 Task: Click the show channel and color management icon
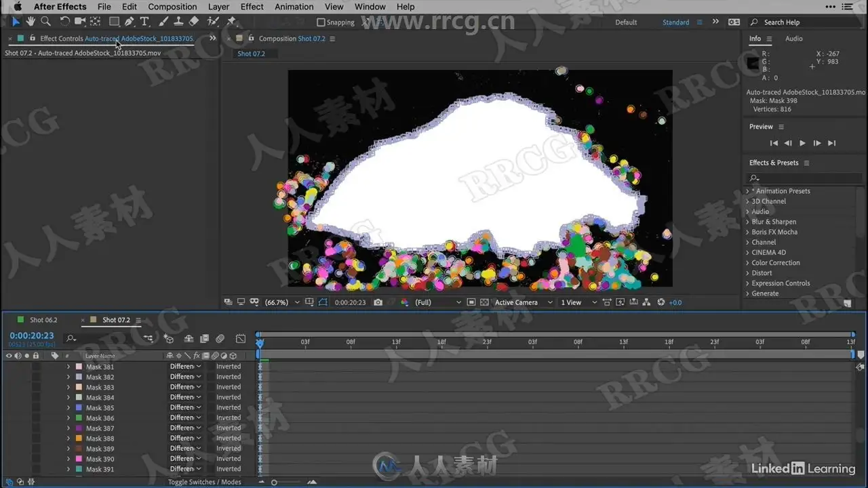pos(406,302)
